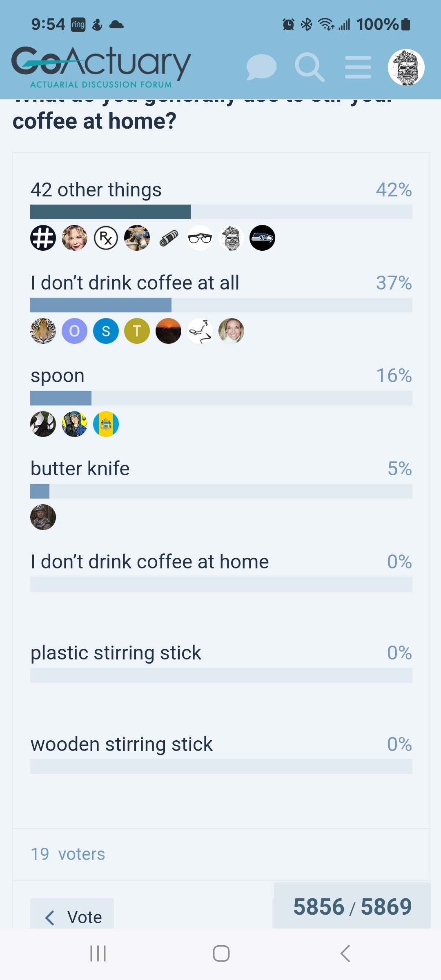Tap the Android recent apps button

tap(98, 953)
